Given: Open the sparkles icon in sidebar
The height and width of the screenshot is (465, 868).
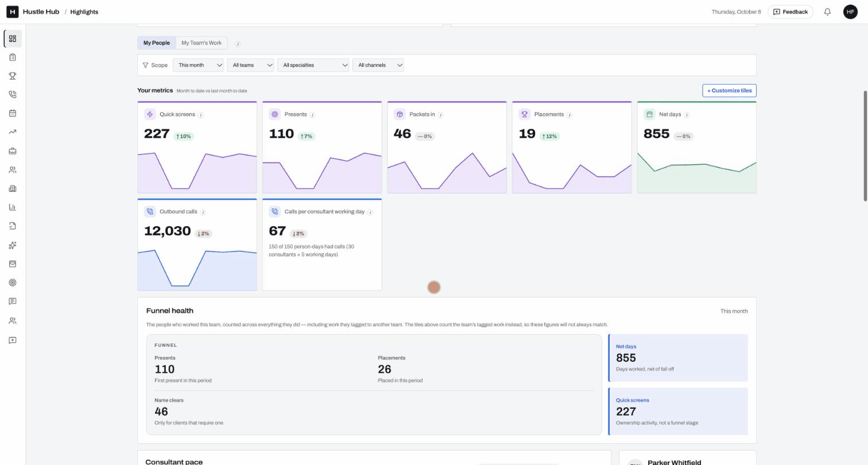Looking at the screenshot, I should click(x=13, y=245).
